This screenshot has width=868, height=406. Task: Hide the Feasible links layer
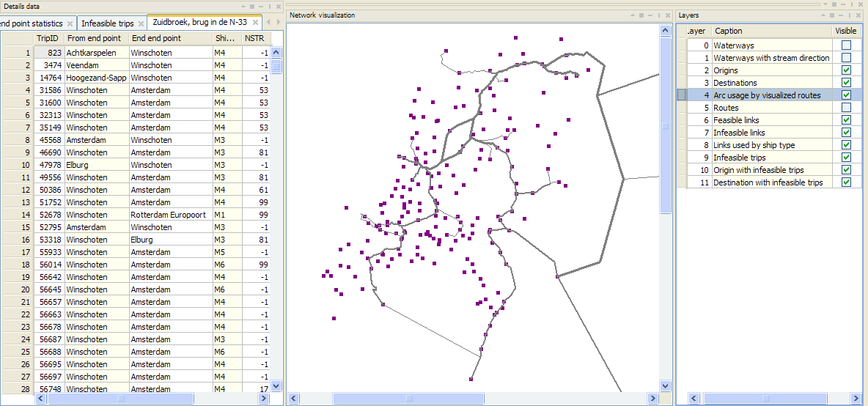click(847, 120)
